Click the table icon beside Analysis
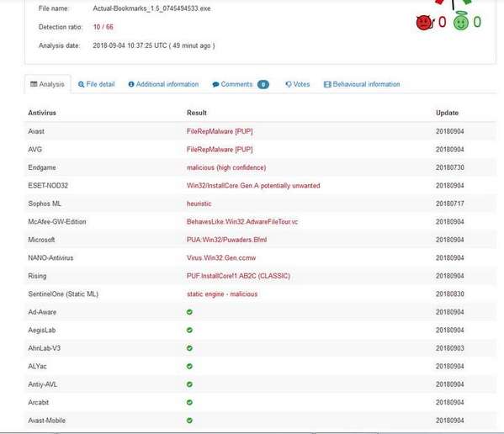Viewport: 504px width, 434px height. (34, 84)
